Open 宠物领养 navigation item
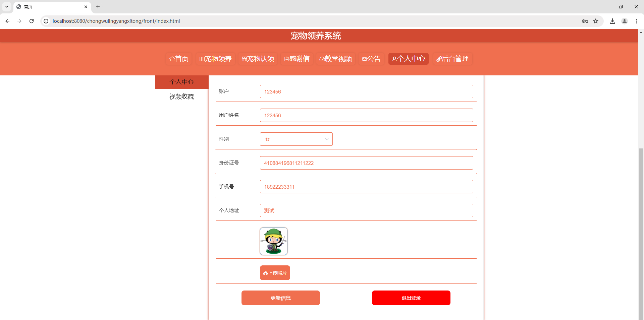The height and width of the screenshot is (320, 644). point(216,59)
